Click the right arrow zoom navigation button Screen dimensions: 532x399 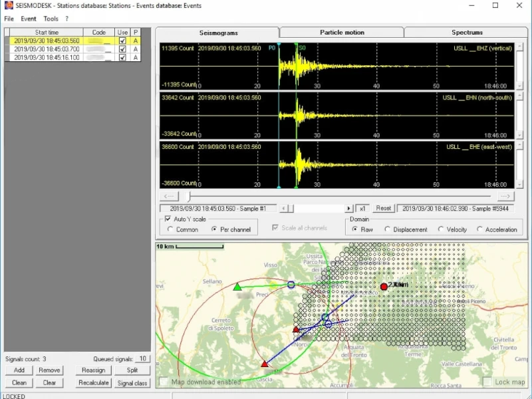click(x=506, y=196)
